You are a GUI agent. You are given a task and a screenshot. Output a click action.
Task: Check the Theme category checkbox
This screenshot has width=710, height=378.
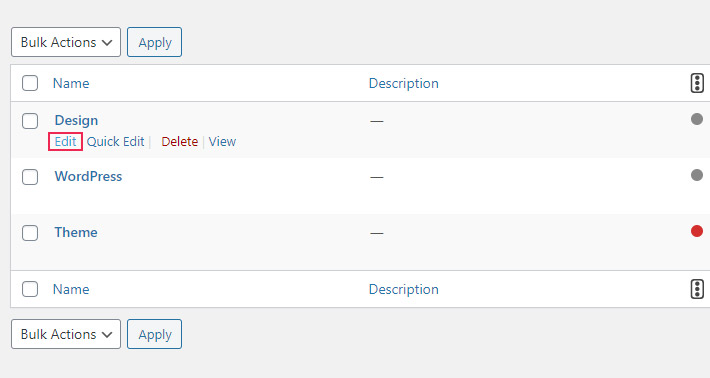(30, 233)
